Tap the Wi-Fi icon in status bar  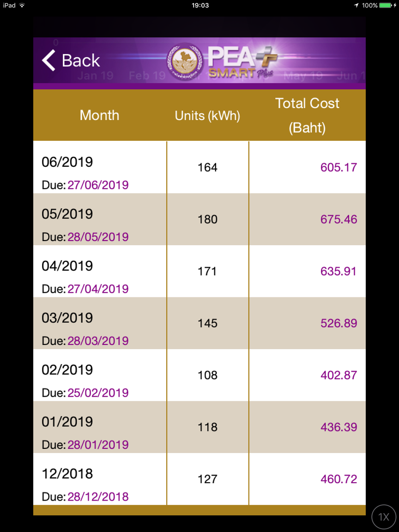click(22, 6)
